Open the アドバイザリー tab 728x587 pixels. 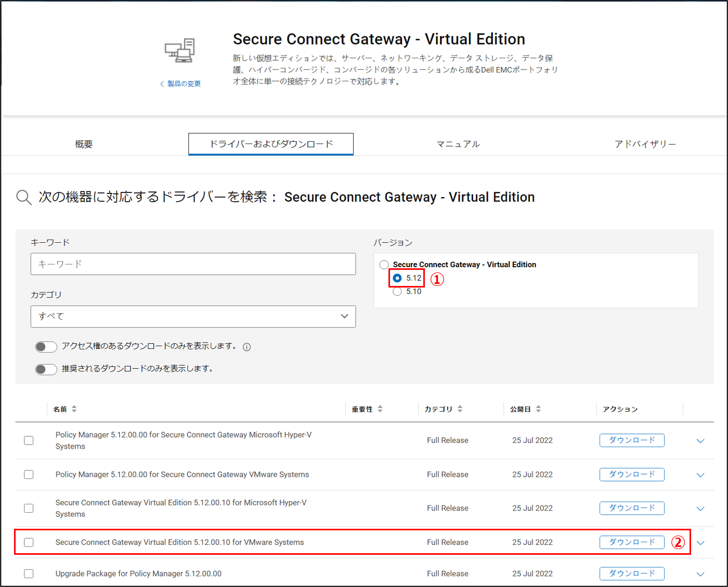(645, 144)
